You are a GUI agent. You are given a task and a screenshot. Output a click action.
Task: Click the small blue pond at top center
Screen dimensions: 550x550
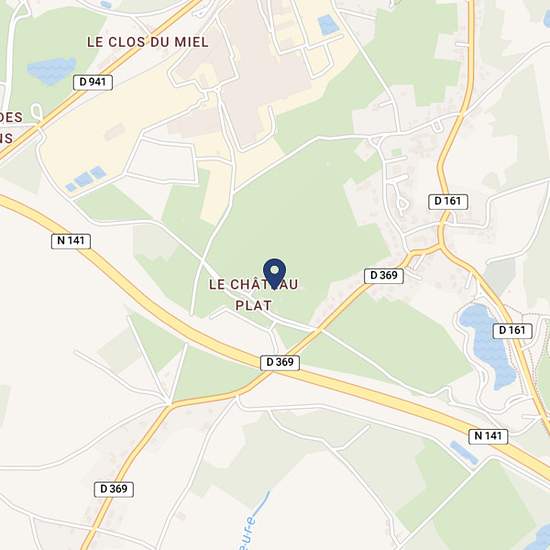[328, 24]
